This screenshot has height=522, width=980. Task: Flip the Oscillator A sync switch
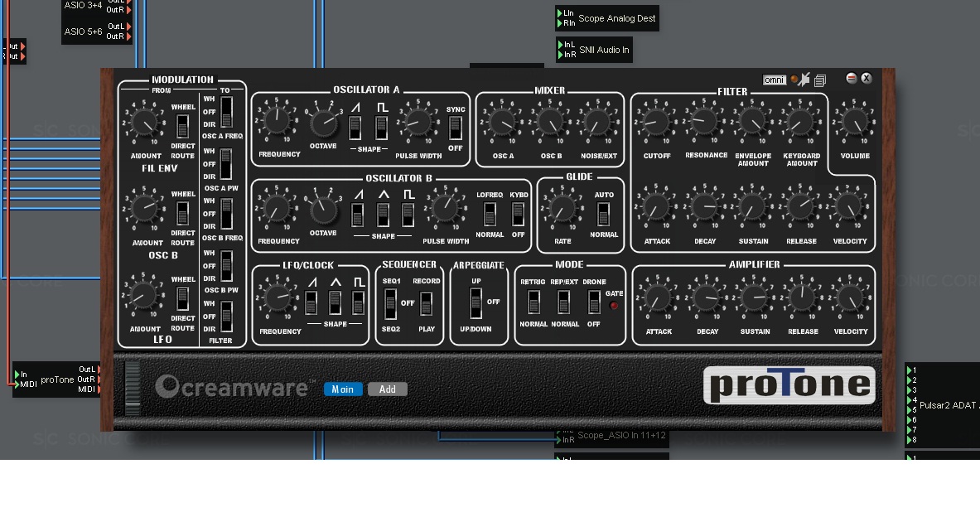[x=456, y=128]
